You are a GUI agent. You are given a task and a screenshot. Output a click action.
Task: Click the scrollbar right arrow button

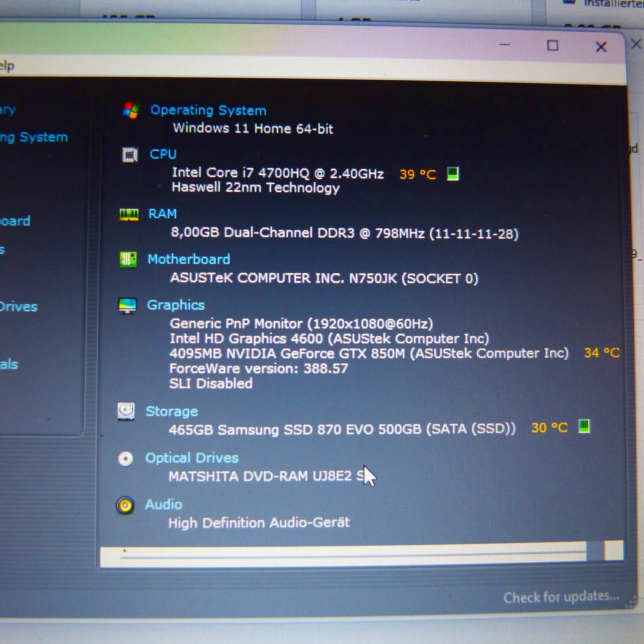pos(614,550)
